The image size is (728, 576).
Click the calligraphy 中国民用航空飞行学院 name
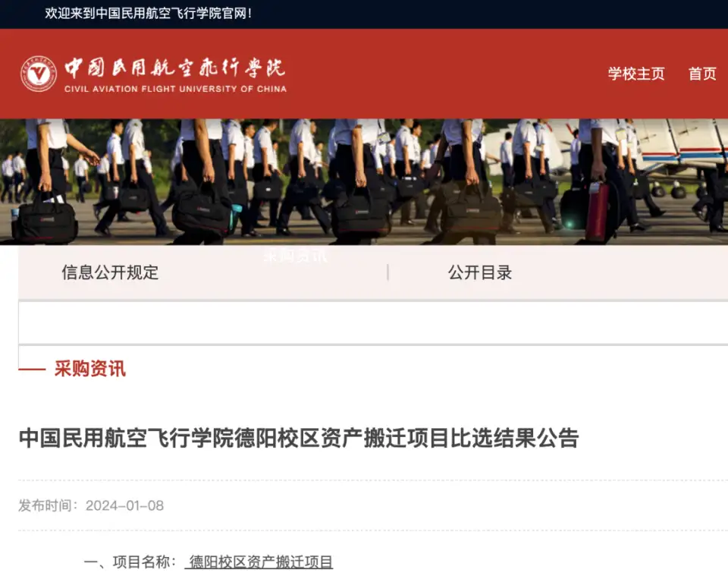[x=175, y=68]
